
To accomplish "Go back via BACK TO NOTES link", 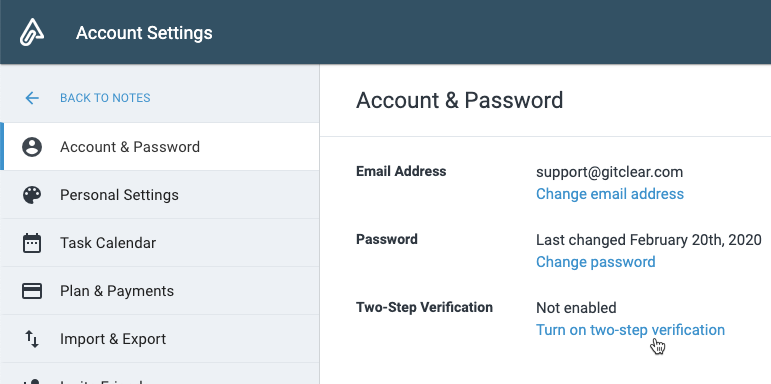I will tap(105, 98).
